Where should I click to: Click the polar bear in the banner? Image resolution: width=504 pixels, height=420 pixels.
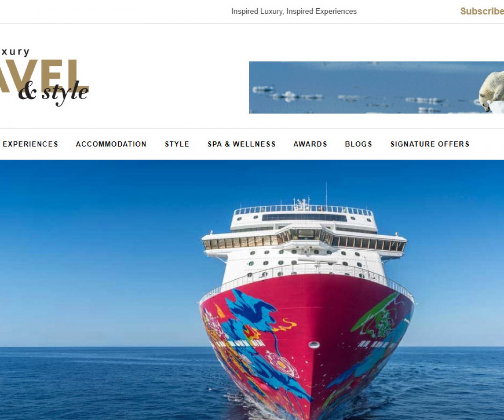pos(492,91)
